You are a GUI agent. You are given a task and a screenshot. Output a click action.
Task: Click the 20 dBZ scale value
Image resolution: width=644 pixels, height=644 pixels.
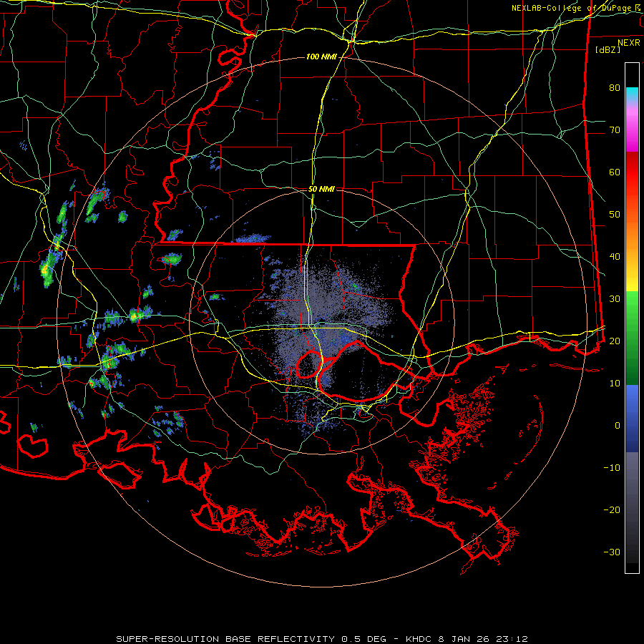(615, 341)
